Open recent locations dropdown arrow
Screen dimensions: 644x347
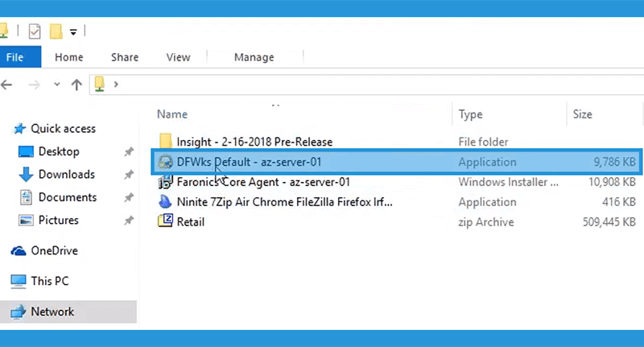57,85
